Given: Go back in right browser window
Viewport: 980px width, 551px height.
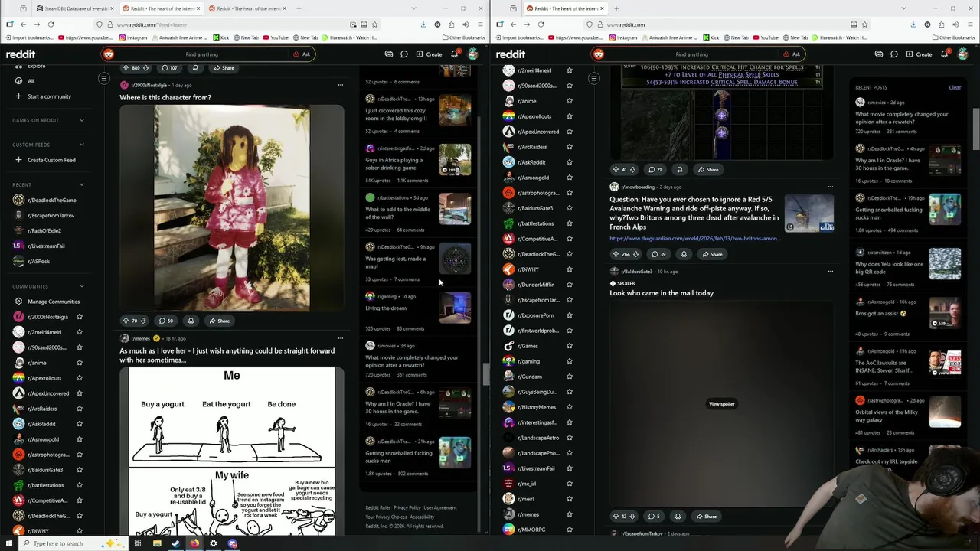Looking at the screenshot, I should tap(511, 24).
